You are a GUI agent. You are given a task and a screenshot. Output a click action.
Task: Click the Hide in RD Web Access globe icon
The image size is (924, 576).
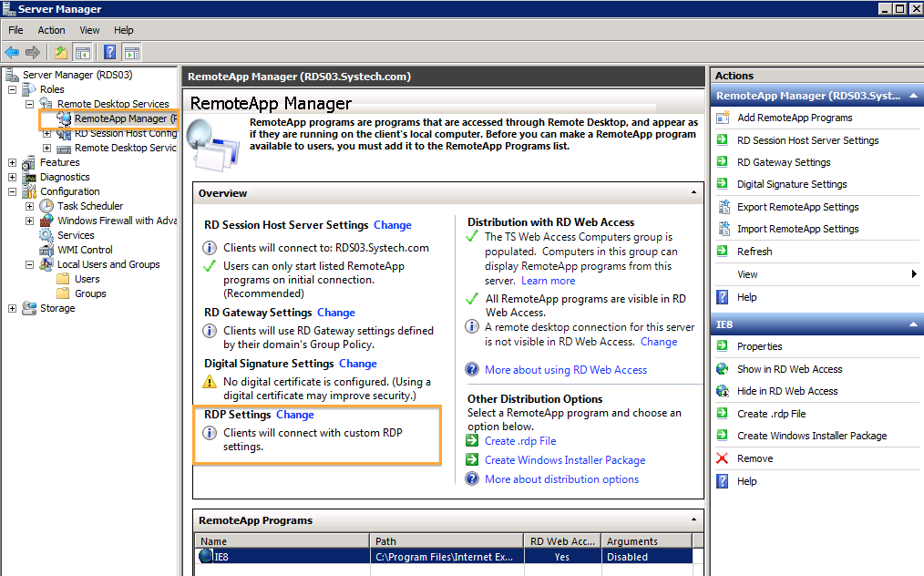point(723,391)
